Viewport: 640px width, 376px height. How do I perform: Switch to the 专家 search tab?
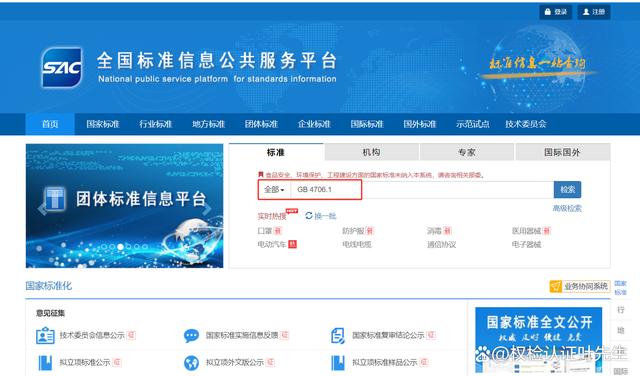(x=467, y=152)
